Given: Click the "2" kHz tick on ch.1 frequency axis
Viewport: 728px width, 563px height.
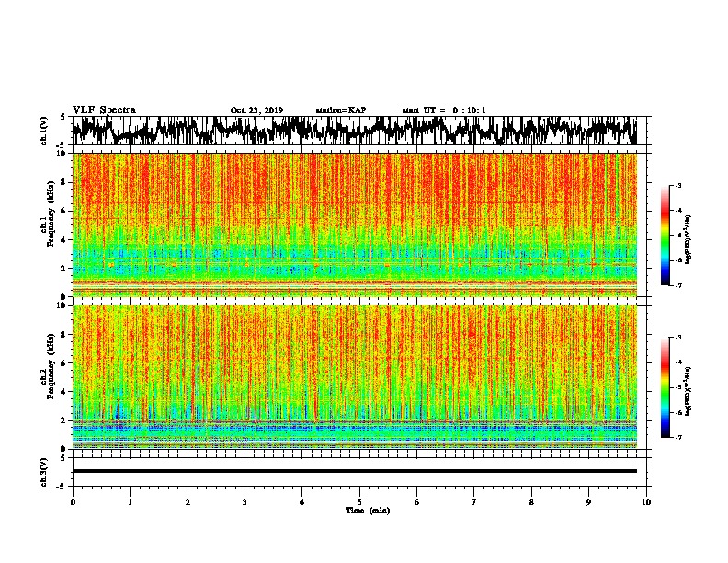Looking at the screenshot, I should click(x=63, y=268).
